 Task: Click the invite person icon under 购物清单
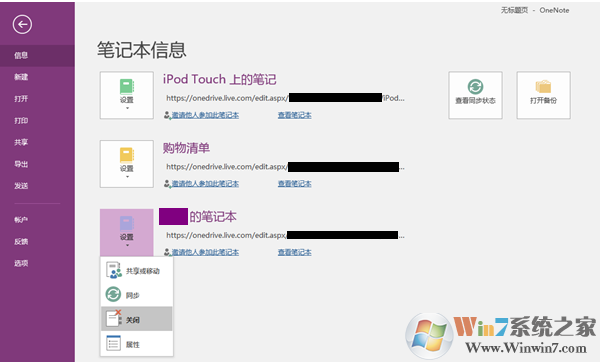(x=167, y=184)
